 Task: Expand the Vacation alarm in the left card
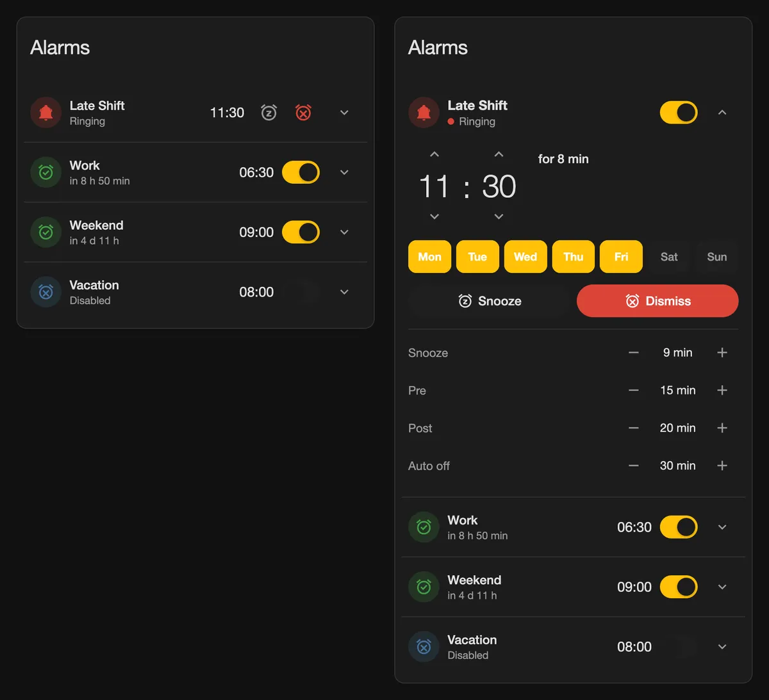tap(344, 292)
